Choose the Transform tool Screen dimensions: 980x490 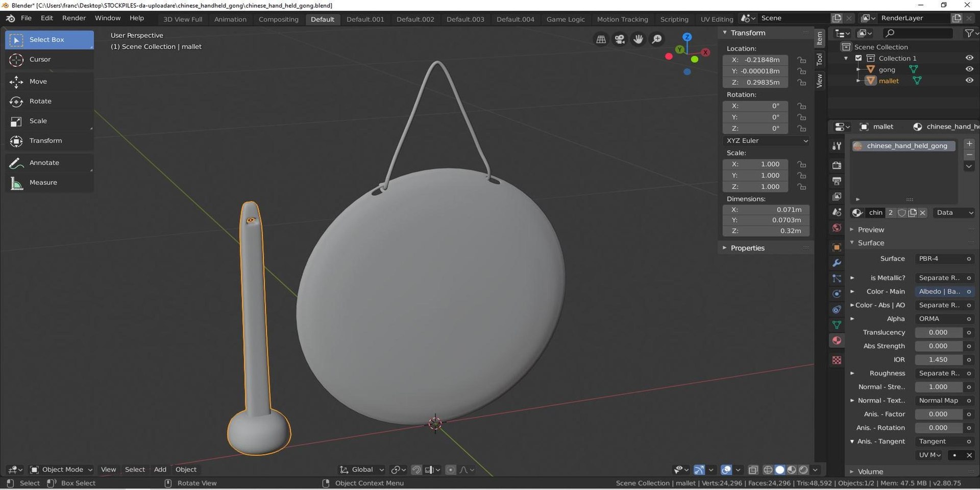pos(49,141)
